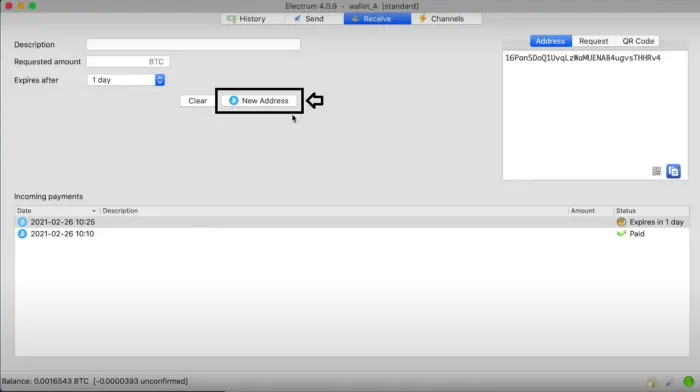Click bitcoin icon of 10:25 request

(x=22, y=222)
